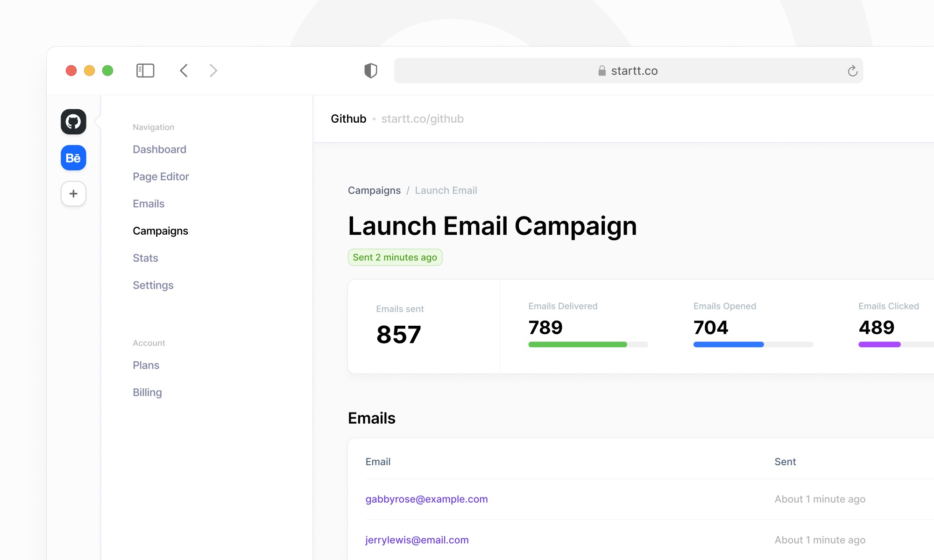Image resolution: width=934 pixels, height=560 pixels.
Task: Open jerrylewis@email.com email link
Action: click(417, 540)
